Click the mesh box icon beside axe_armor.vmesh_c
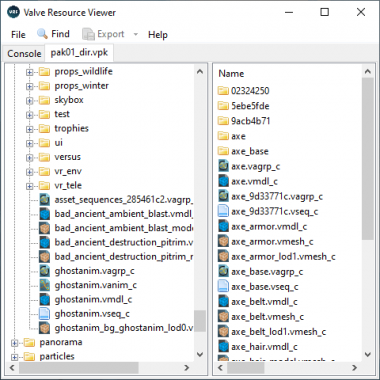Viewport: 380px width, 380px height. 223,241
